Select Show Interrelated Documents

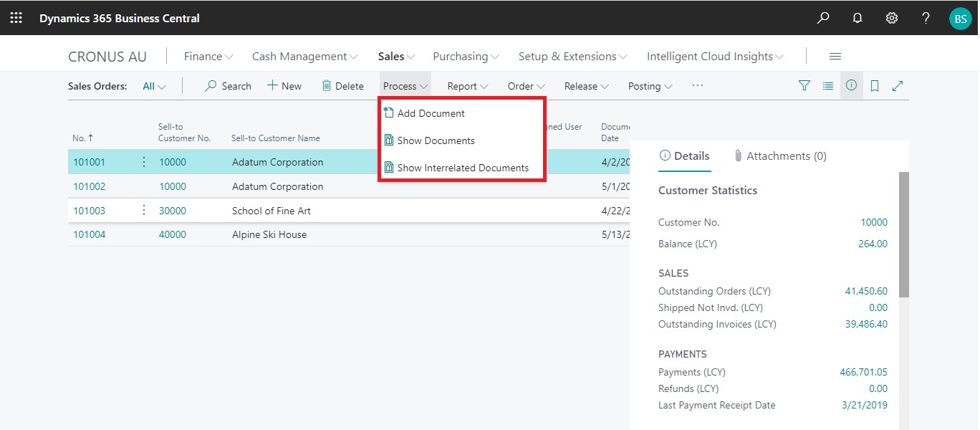click(463, 168)
